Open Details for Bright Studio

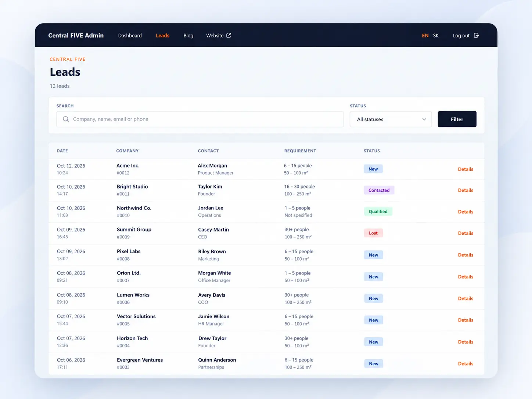coord(465,190)
